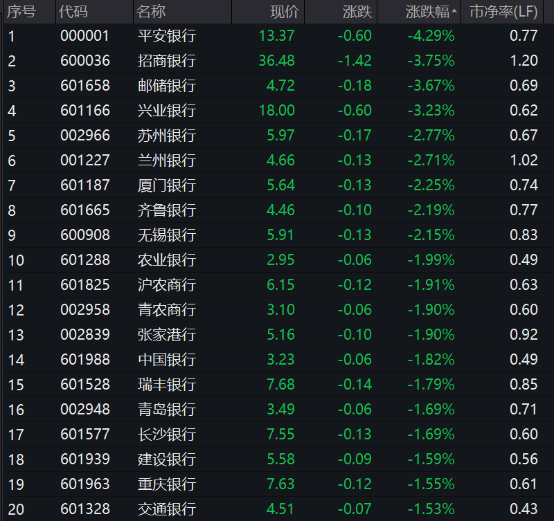The image size is (554, 522).
Task: Click the 2.95 price of 农业银行
Action: click(x=281, y=260)
